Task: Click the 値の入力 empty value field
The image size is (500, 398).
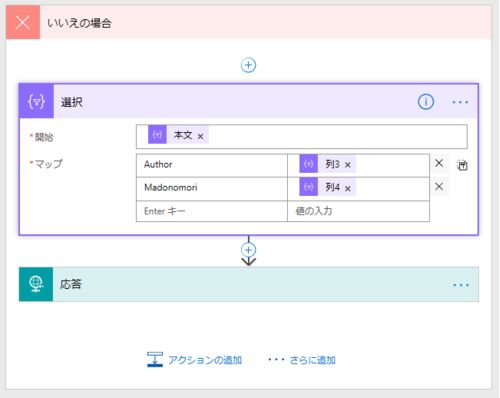Action: click(x=358, y=211)
